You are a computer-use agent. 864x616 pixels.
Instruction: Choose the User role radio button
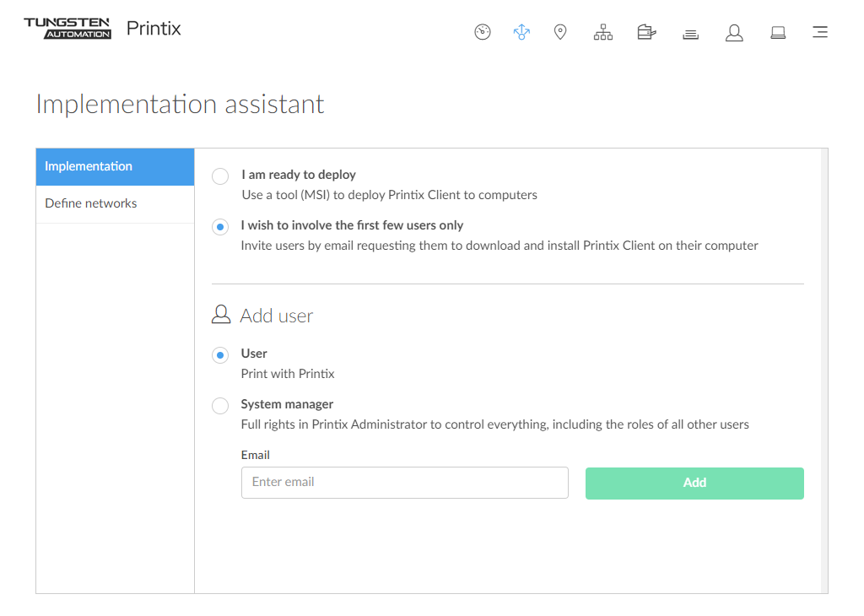pyautogui.click(x=220, y=355)
